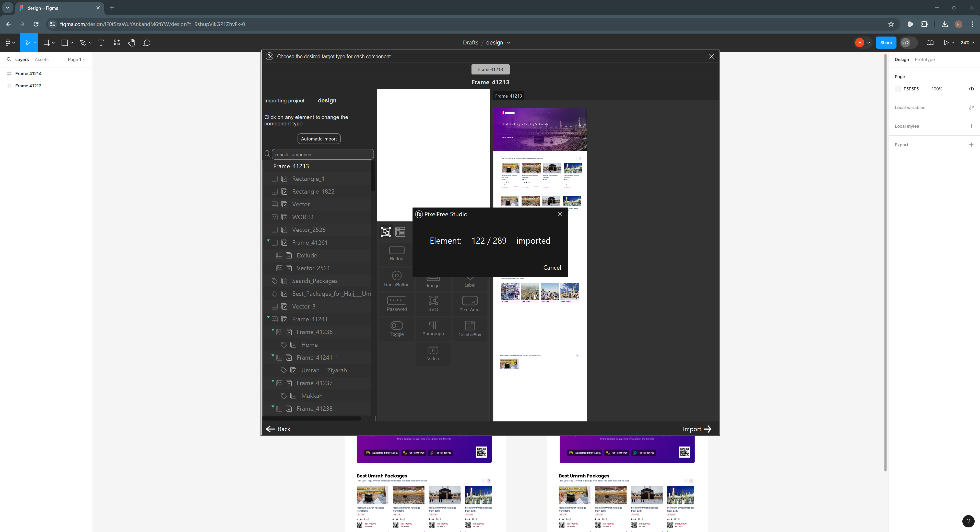Select the Hand tool
The width and height of the screenshot is (980, 532).
click(132, 43)
